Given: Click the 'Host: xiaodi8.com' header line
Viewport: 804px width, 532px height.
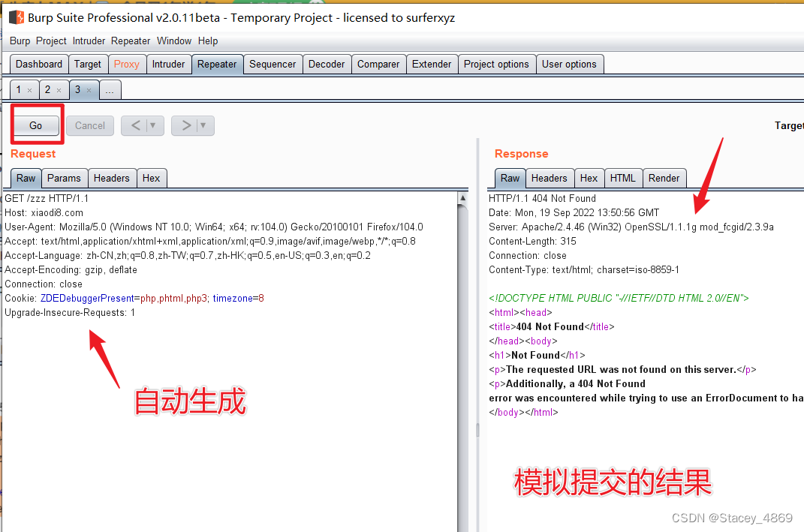Looking at the screenshot, I should click(x=44, y=212).
